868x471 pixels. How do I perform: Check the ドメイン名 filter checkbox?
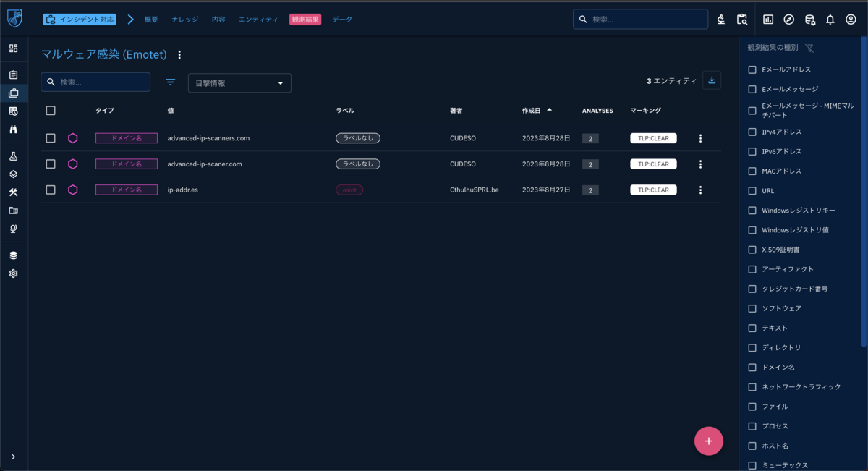[752, 368]
